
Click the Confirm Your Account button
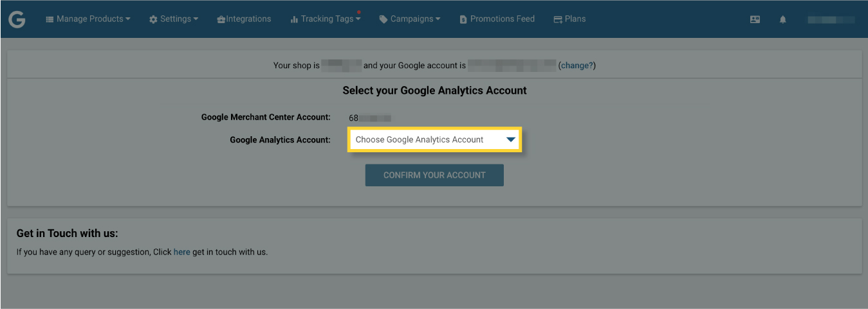[434, 175]
